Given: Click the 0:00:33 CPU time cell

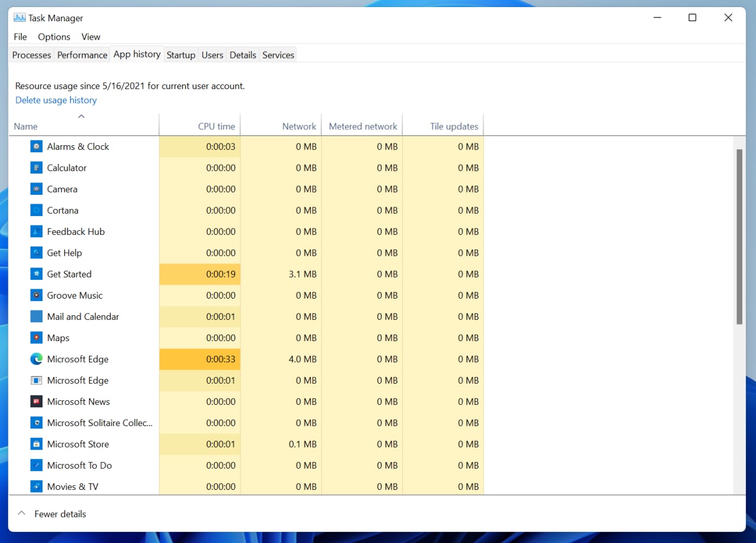Looking at the screenshot, I should click(x=200, y=359).
